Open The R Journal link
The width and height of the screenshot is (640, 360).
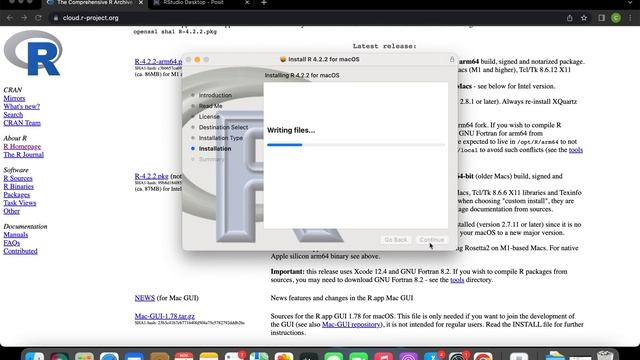pos(24,155)
